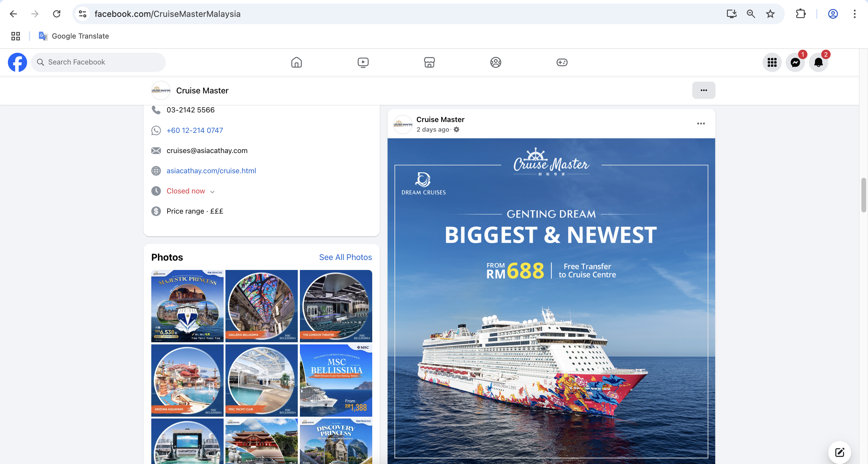Image resolution: width=868 pixels, height=464 pixels.
Task: Visit the asiacathay.com/cruise.html link
Action: (x=211, y=171)
